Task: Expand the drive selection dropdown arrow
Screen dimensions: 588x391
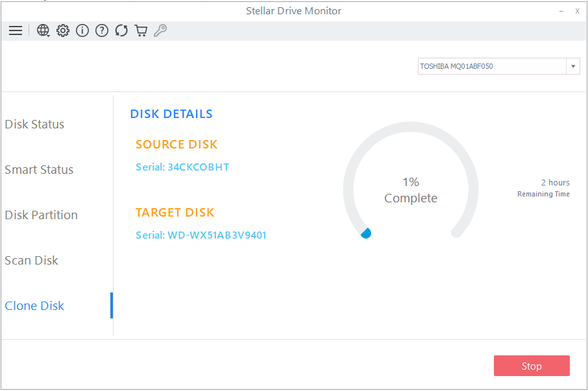Action: point(572,66)
